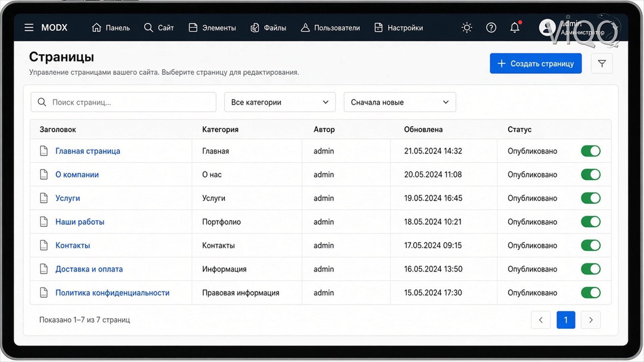The width and height of the screenshot is (644, 362).
Task: Open the Панель menu item
Action: click(x=111, y=27)
